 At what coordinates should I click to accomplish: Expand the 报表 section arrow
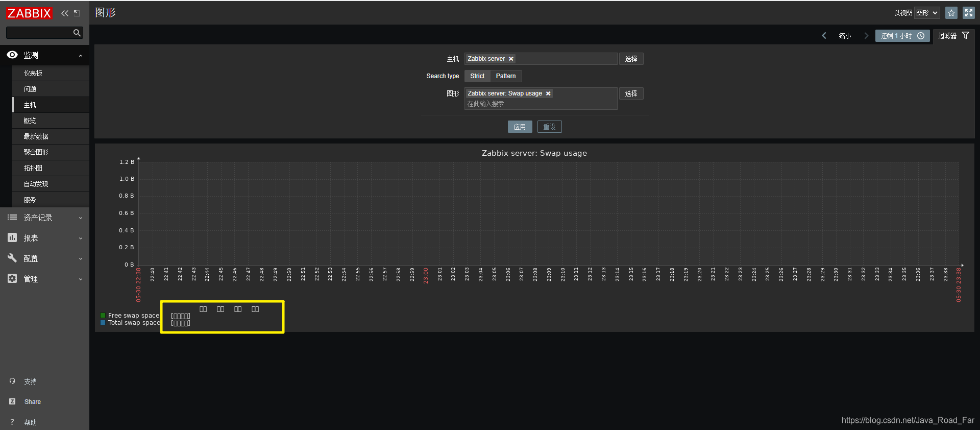(81, 238)
